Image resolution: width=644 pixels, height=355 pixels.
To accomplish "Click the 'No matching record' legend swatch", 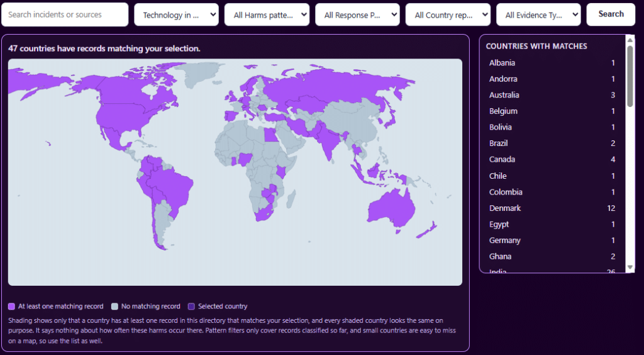I will click(x=114, y=307).
